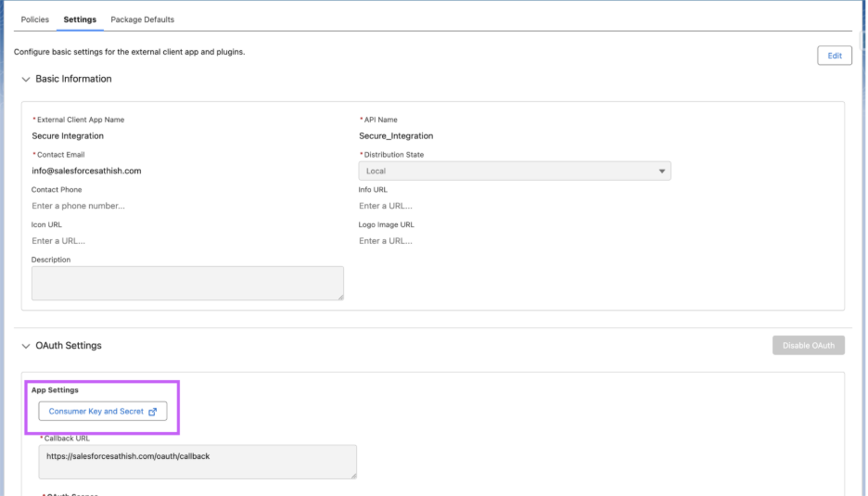The width and height of the screenshot is (868, 496).
Task: Collapse the Basic Information section chevron
Action: point(23,80)
